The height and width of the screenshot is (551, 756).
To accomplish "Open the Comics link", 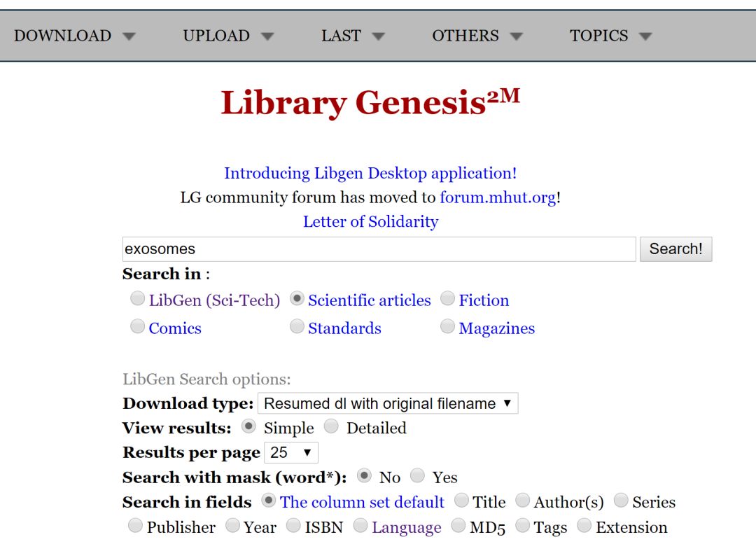I will tap(174, 328).
